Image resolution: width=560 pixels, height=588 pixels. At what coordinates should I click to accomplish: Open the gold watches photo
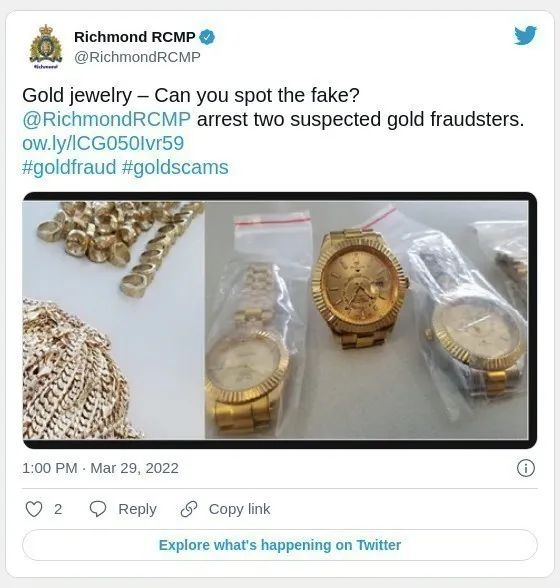tap(367, 320)
